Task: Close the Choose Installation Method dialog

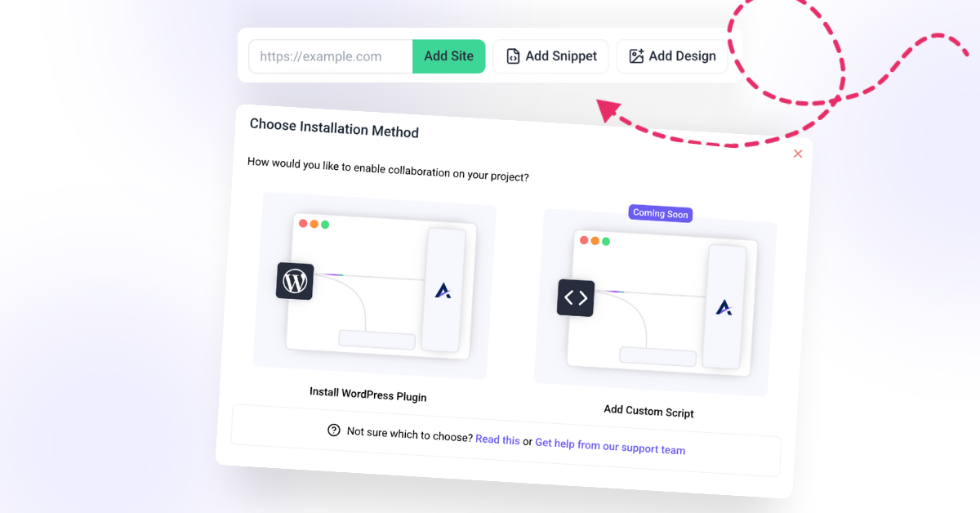Action: pyautogui.click(x=798, y=154)
